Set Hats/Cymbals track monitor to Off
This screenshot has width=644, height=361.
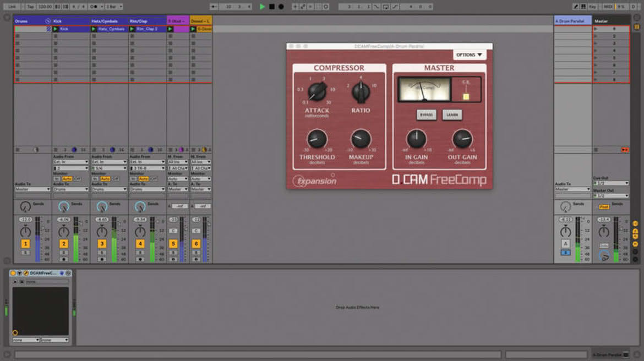click(x=116, y=179)
